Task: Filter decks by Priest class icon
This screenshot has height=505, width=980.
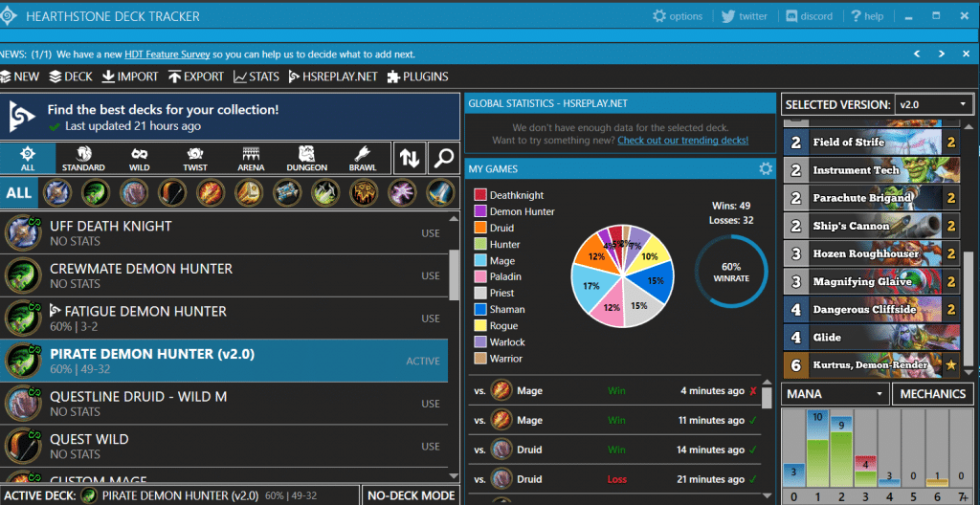Action: (x=287, y=192)
